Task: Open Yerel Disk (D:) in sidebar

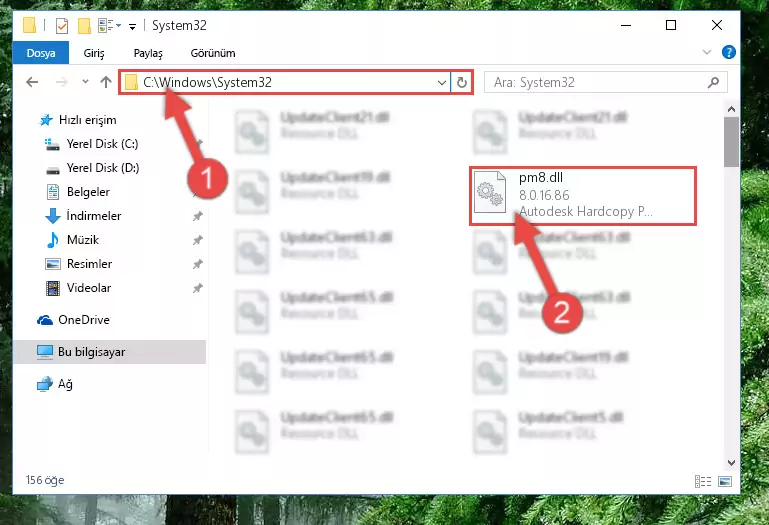Action: pyautogui.click(x=103, y=168)
